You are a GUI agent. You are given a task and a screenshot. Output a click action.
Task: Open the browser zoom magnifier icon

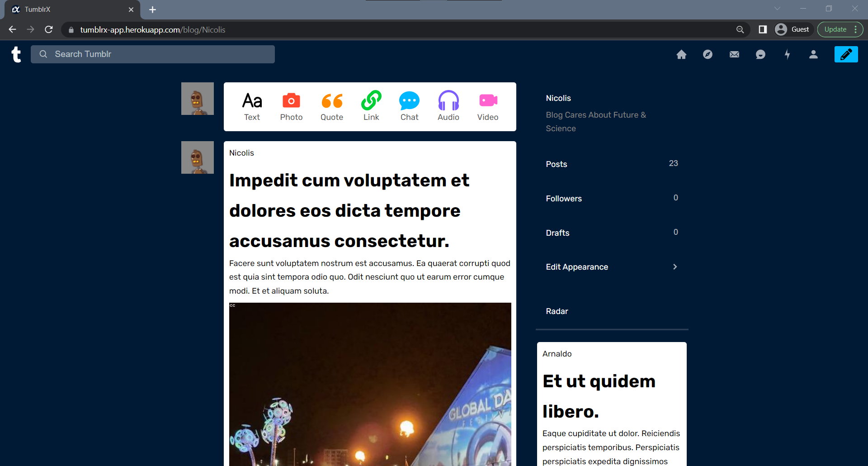coord(740,29)
